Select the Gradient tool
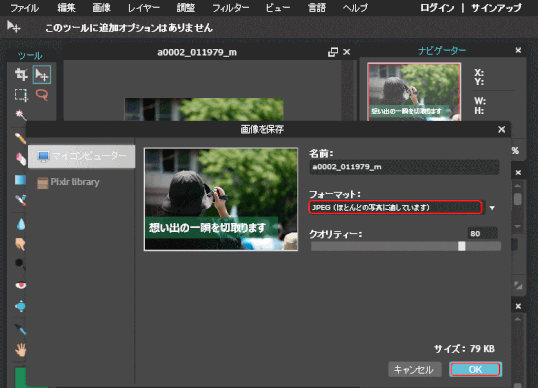This screenshot has width=538, height=388. (20, 179)
